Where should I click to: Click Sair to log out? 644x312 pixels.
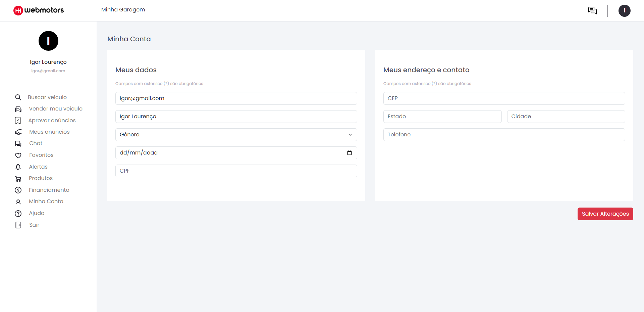(34, 225)
